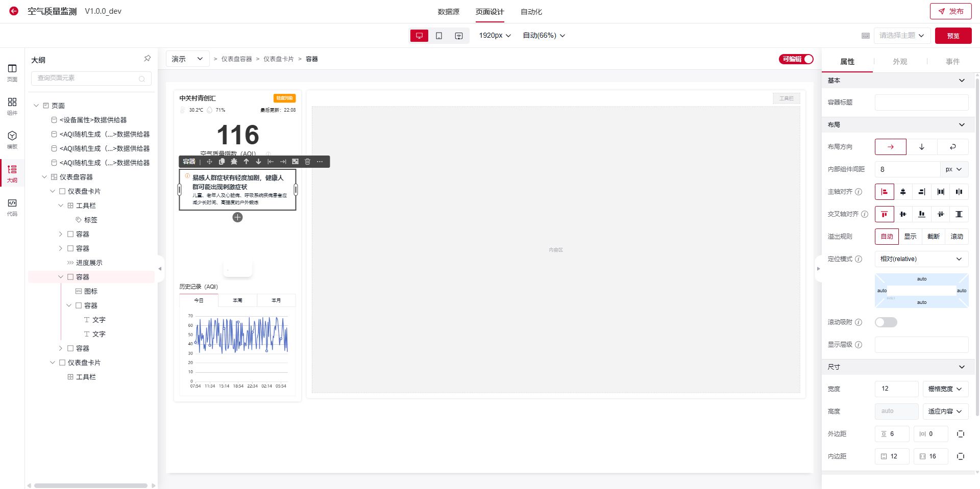Switch to the 外观 appearance tab
Screen dimensions: 980x489
tap(899, 62)
